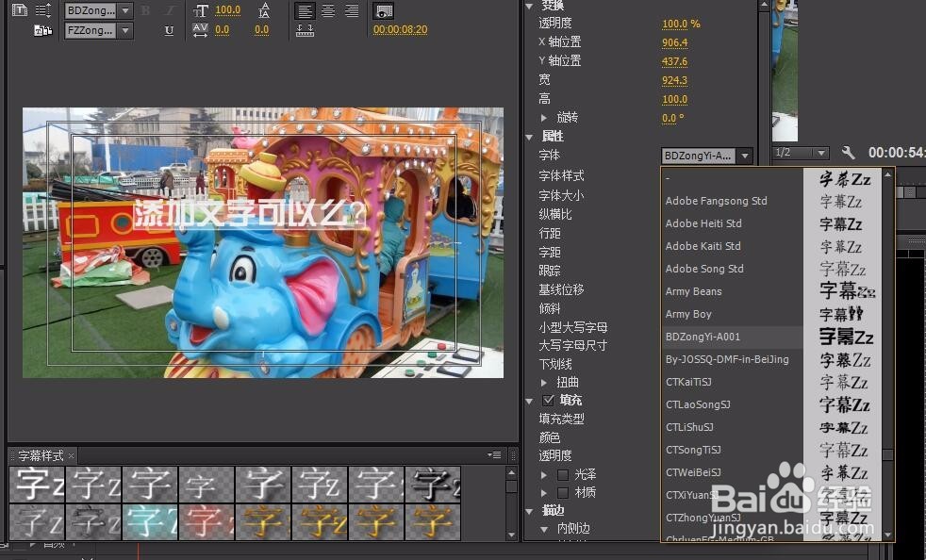This screenshot has height=560, width=926.
Task: Click the 旋转 value 0.0 °
Action: pyautogui.click(x=672, y=118)
